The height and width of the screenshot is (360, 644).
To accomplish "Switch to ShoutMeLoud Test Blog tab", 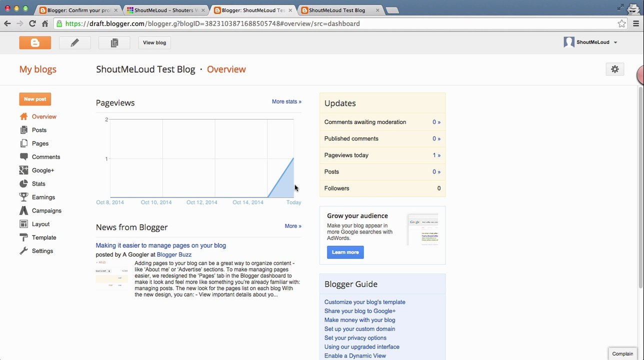I will pyautogui.click(x=341, y=10).
